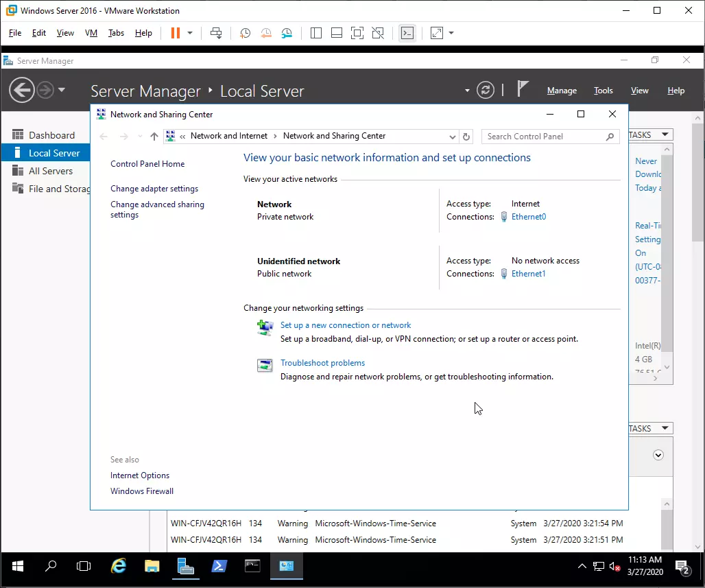The image size is (705, 588).
Task: Launch Internet Explorer from the taskbar
Action: pos(118,566)
